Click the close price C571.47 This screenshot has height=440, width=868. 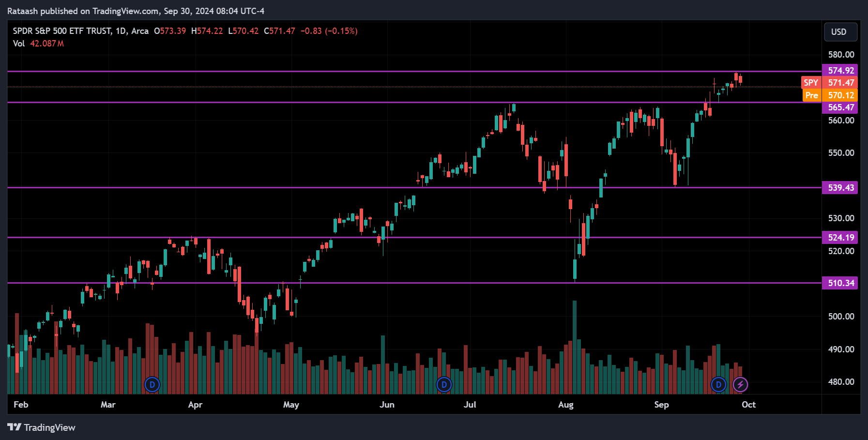pos(279,31)
